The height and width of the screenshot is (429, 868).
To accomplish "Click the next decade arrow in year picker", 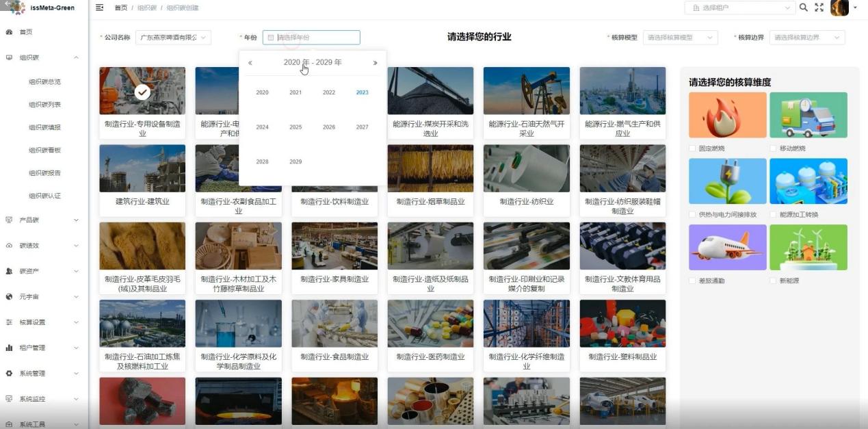I will pos(374,62).
